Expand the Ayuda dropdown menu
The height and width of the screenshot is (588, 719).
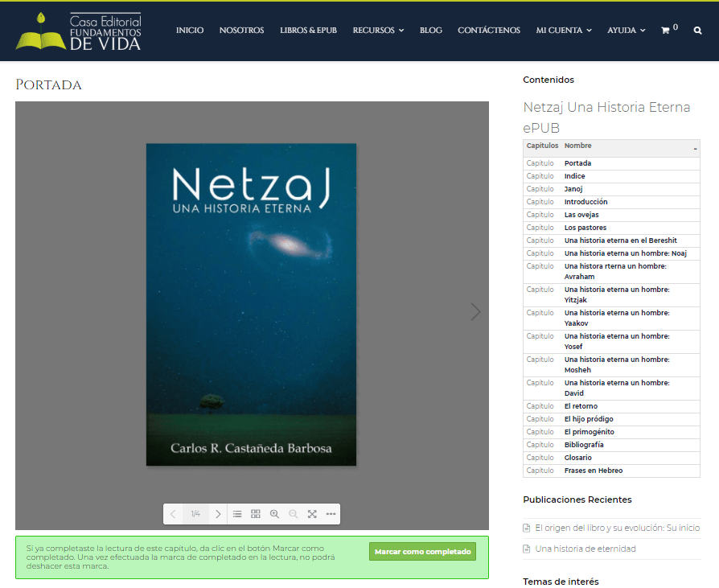(x=626, y=31)
